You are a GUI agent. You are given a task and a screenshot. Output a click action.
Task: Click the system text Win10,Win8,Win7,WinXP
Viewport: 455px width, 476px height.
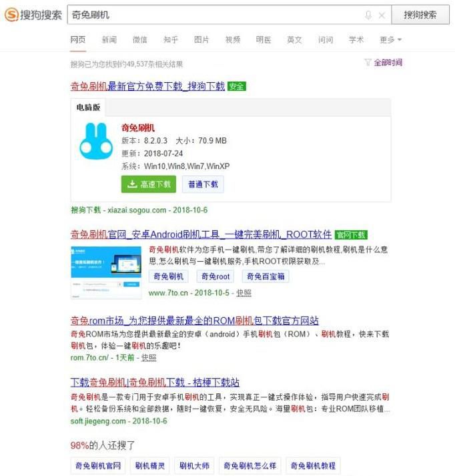click(187, 166)
